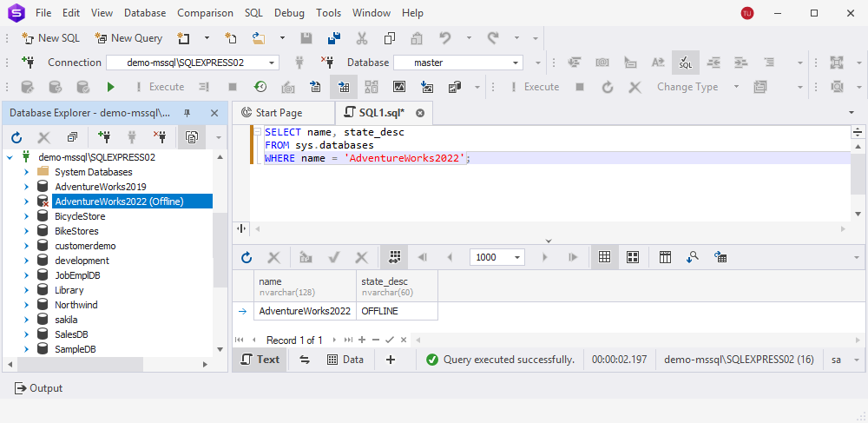Switch results to card view
The height and width of the screenshot is (423, 868).
coord(633,257)
